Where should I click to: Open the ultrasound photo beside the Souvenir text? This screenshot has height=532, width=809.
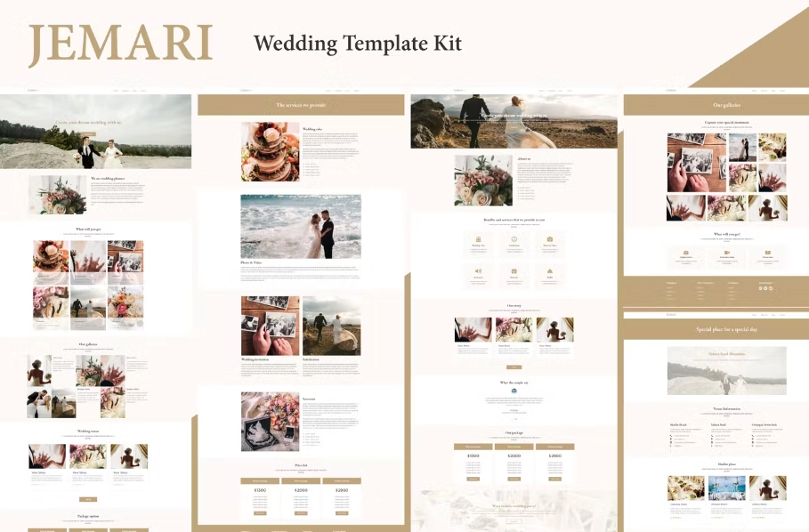(270, 421)
